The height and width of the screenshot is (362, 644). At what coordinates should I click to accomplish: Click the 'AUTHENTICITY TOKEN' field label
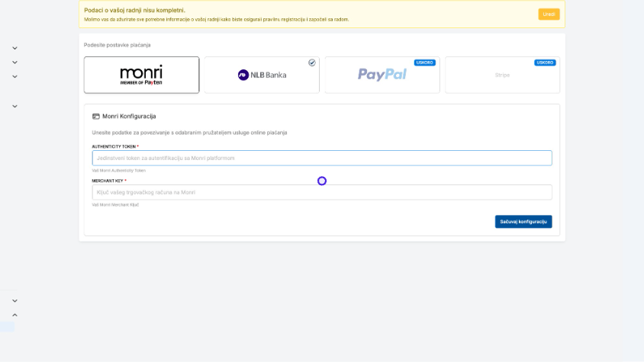(114, 146)
